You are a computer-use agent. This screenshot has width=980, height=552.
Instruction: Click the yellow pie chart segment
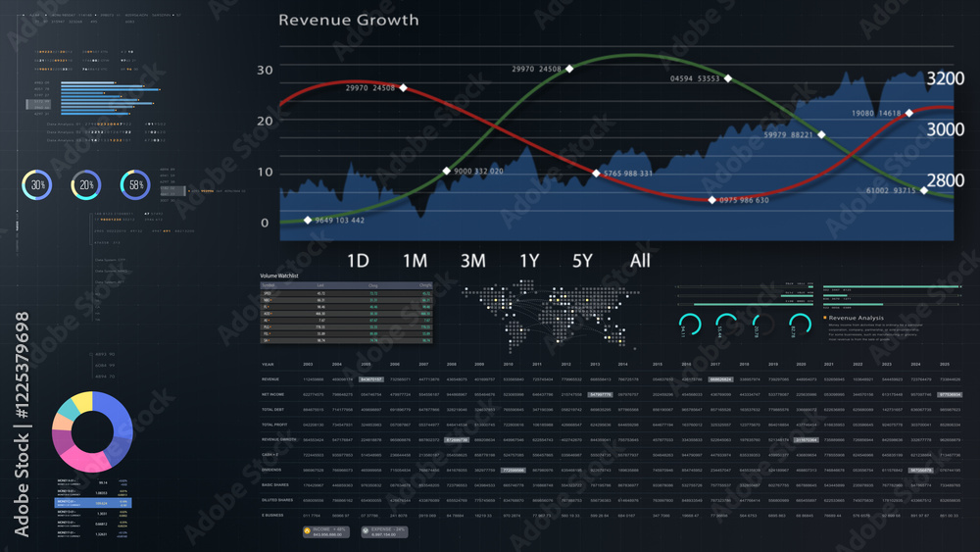click(82, 401)
